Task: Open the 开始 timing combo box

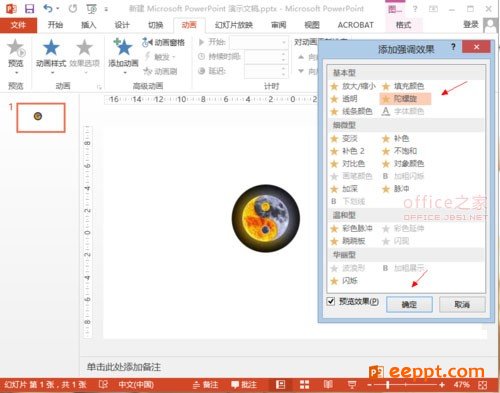Action: pos(259,42)
